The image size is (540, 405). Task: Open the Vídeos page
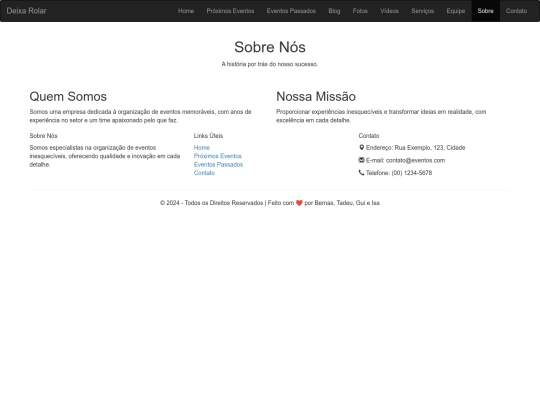(x=390, y=11)
